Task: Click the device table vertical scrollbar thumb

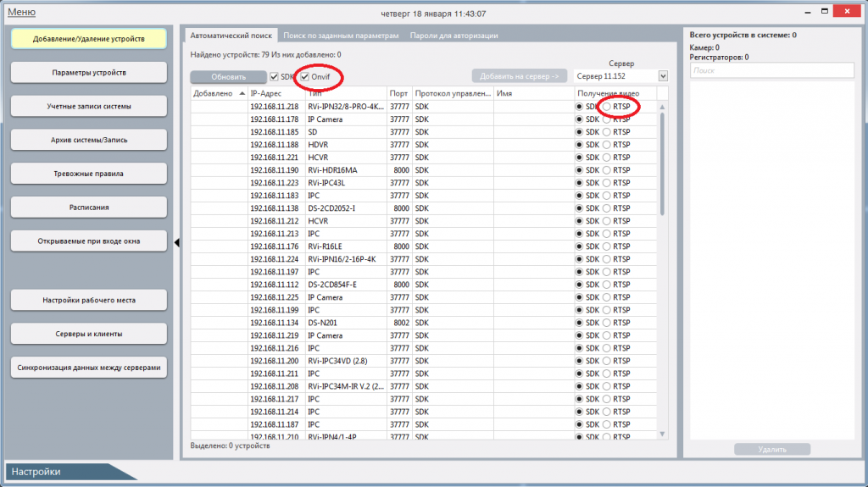Action: coord(662,161)
